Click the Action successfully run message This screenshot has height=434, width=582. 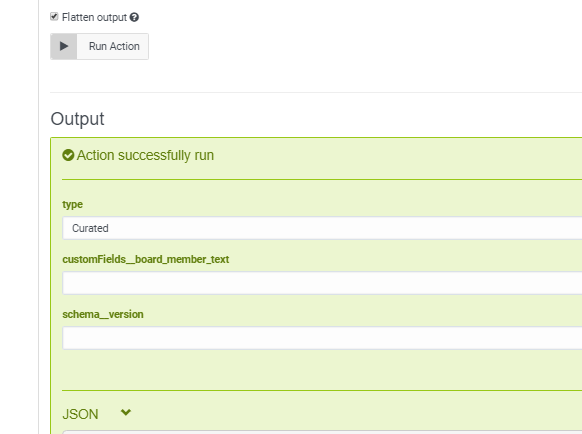click(x=145, y=155)
